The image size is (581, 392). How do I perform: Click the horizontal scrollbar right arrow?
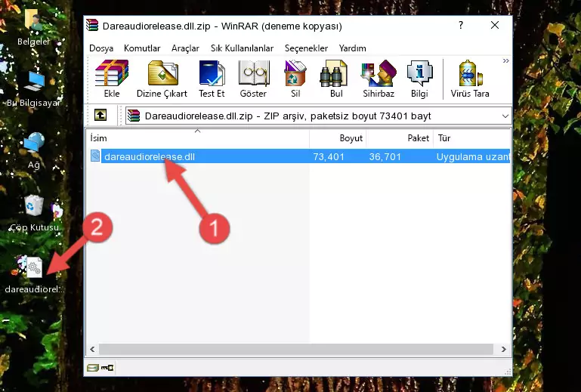coord(503,349)
